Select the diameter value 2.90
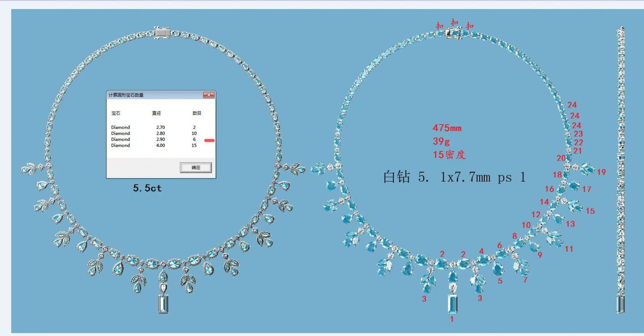Screen dimensions: 644x336 pyautogui.click(x=161, y=139)
